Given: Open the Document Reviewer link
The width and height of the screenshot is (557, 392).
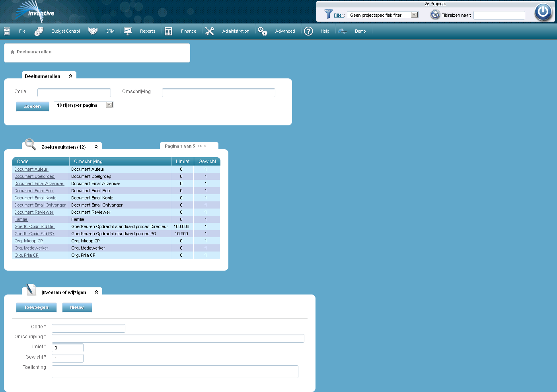Looking at the screenshot, I should click(34, 212).
